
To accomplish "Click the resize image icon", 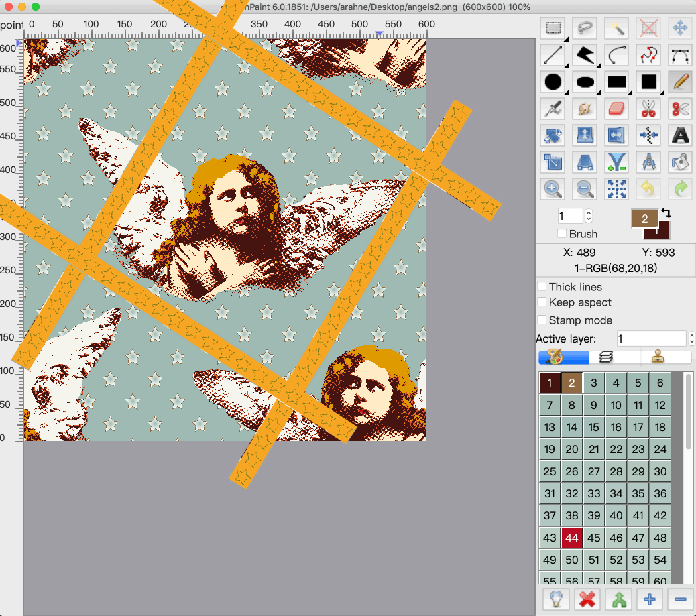I will (x=553, y=162).
